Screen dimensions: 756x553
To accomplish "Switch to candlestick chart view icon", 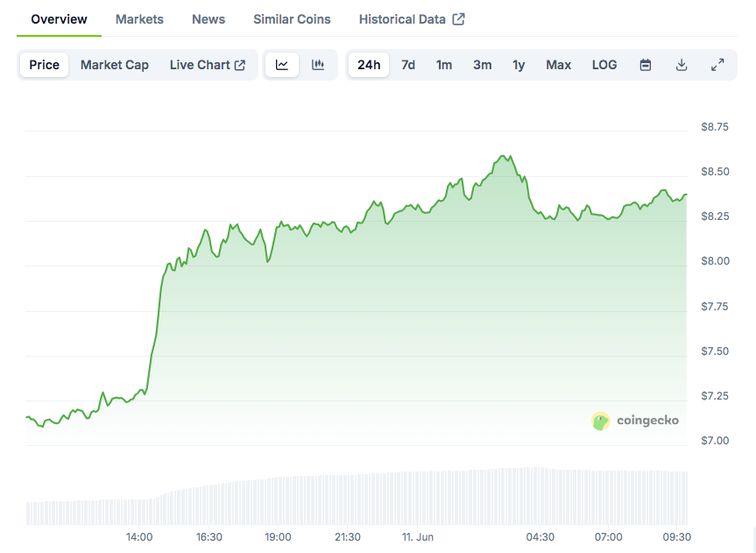I will coord(318,65).
